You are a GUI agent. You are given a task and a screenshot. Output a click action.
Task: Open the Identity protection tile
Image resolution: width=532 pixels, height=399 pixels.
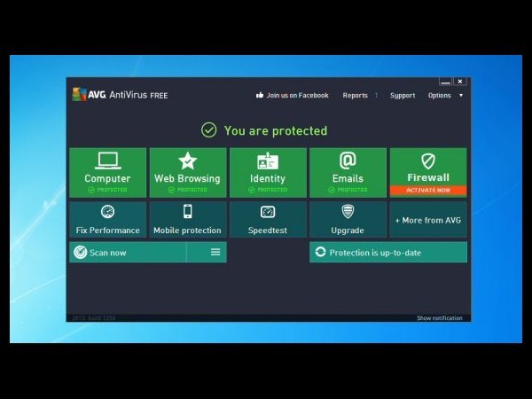267,172
